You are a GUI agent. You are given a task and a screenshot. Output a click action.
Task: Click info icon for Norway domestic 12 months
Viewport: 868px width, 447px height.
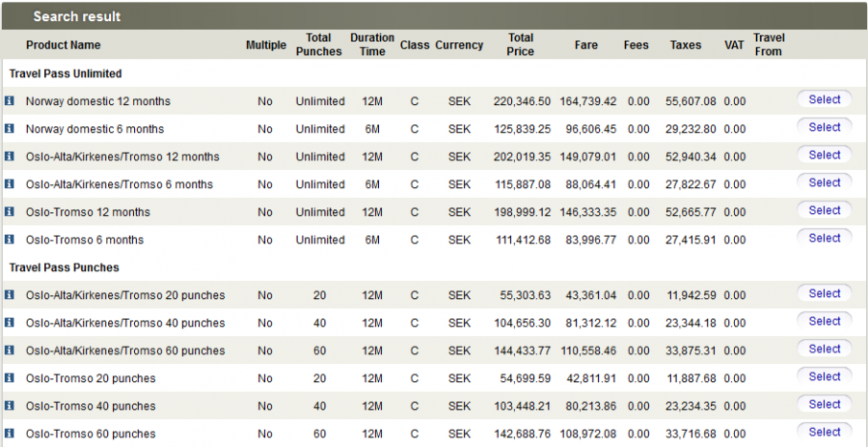[10, 101]
